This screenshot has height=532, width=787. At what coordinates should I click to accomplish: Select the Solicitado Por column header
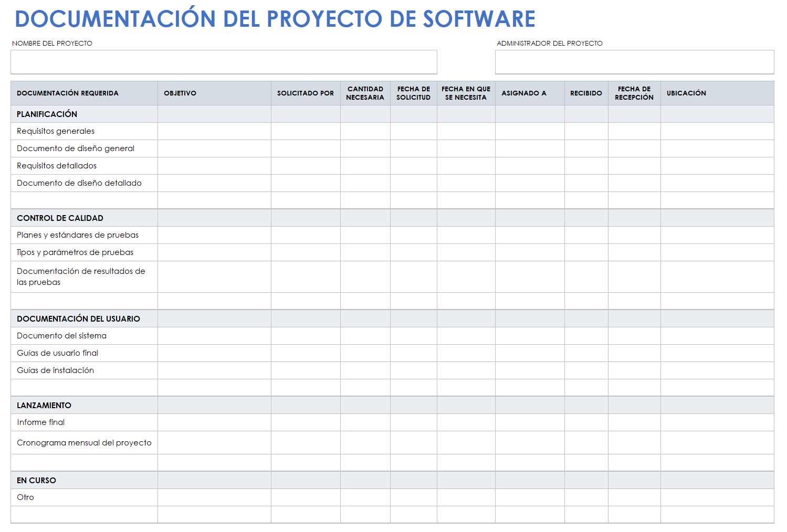point(306,93)
